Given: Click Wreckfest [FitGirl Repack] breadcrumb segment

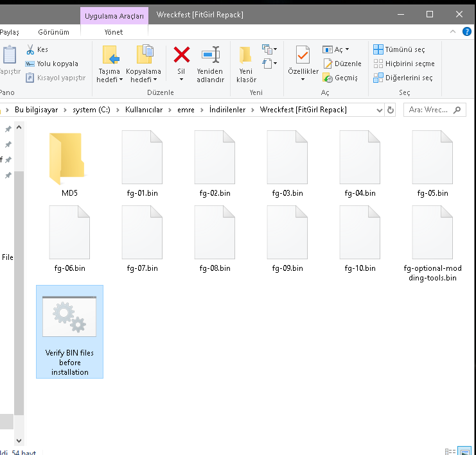Looking at the screenshot, I should [x=303, y=110].
